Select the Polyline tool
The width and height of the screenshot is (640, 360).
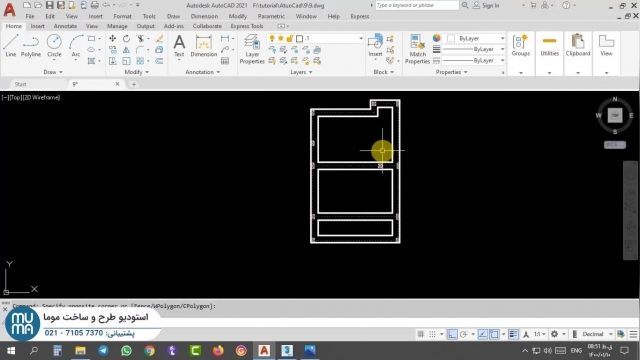31,46
